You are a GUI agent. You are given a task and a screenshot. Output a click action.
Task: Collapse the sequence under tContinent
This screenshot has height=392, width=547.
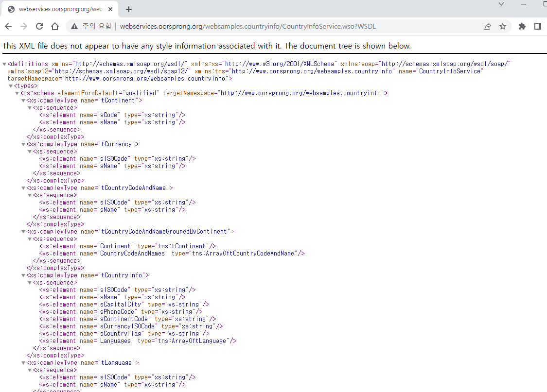pos(30,108)
